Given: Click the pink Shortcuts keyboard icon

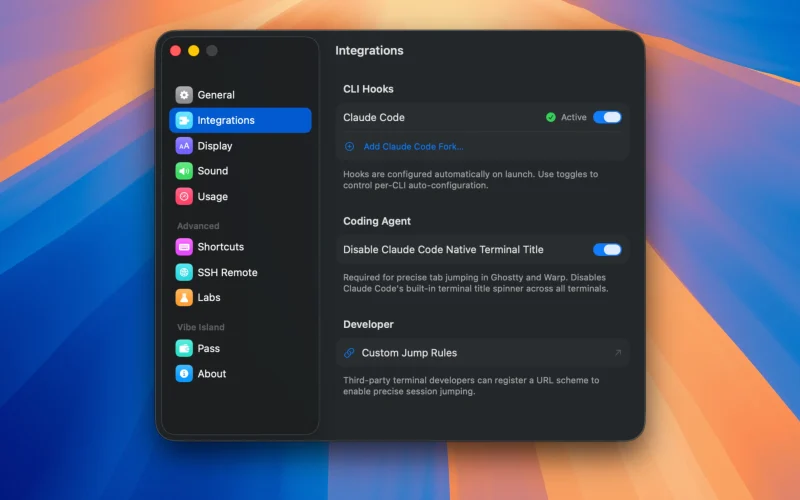Looking at the screenshot, I should (x=184, y=247).
